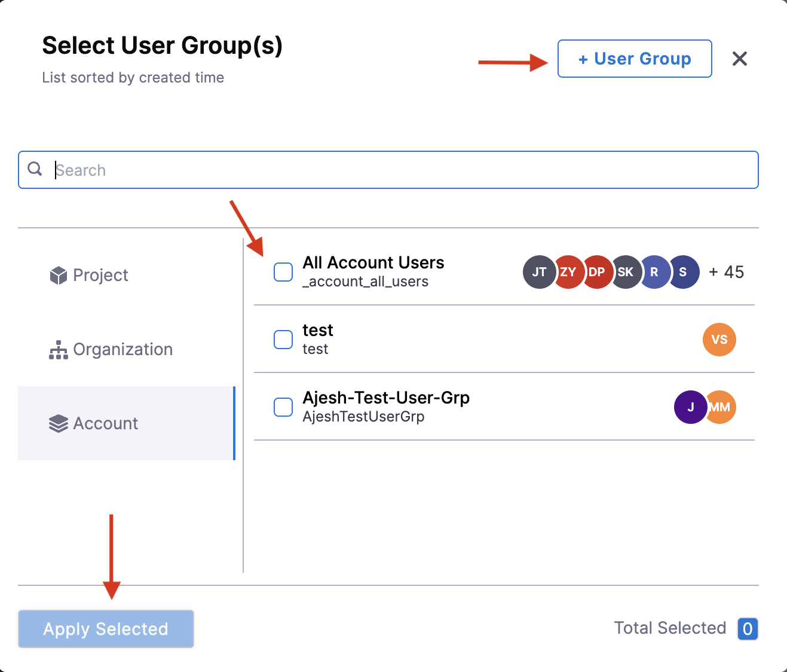Select the Ajesh-Test-User-Grp checkbox
This screenshot has width=787, height=672.
(283, 407)
